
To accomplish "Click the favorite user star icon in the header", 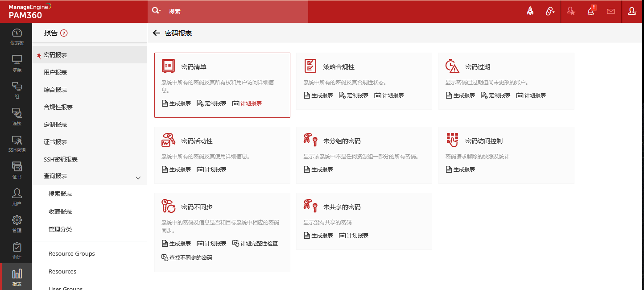I will point(571,12).
